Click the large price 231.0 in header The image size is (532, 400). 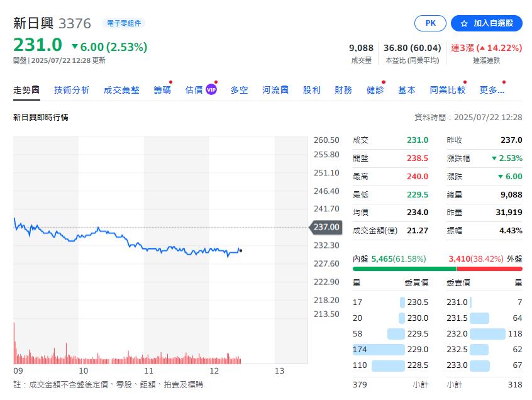pos(38,45)
